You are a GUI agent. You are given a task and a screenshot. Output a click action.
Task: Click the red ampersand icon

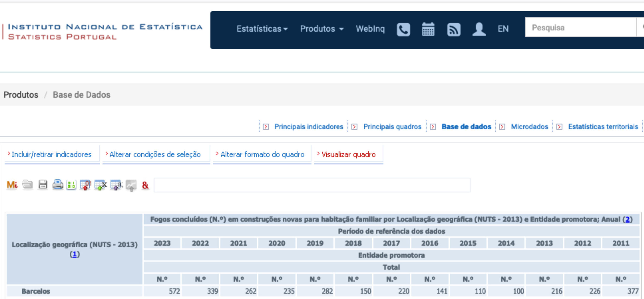[145, 185]
